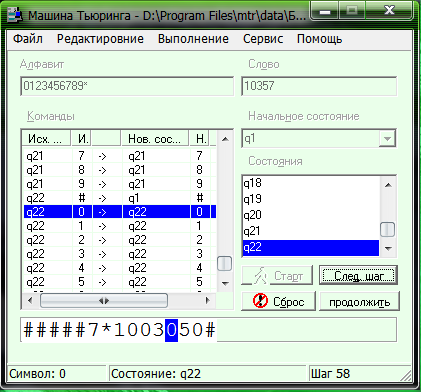
Task: Click the Старт button
Action: point(277,275)
